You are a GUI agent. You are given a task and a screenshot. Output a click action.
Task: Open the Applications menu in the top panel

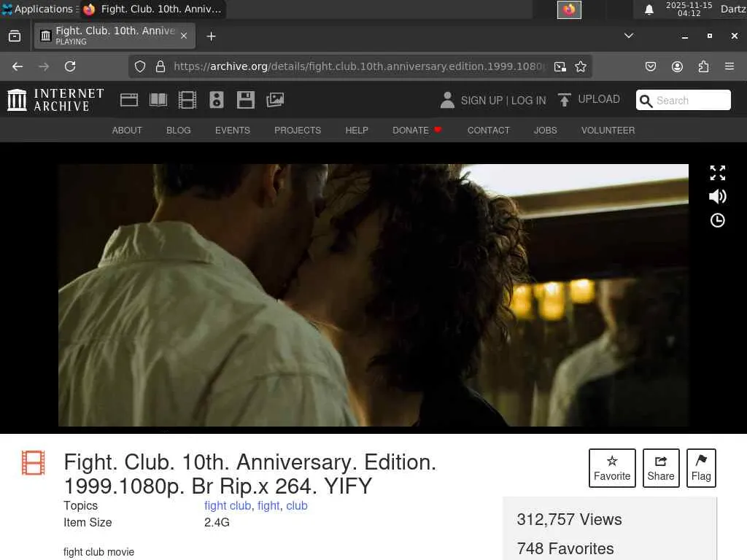pyautogui.click(x=40, y=9)
